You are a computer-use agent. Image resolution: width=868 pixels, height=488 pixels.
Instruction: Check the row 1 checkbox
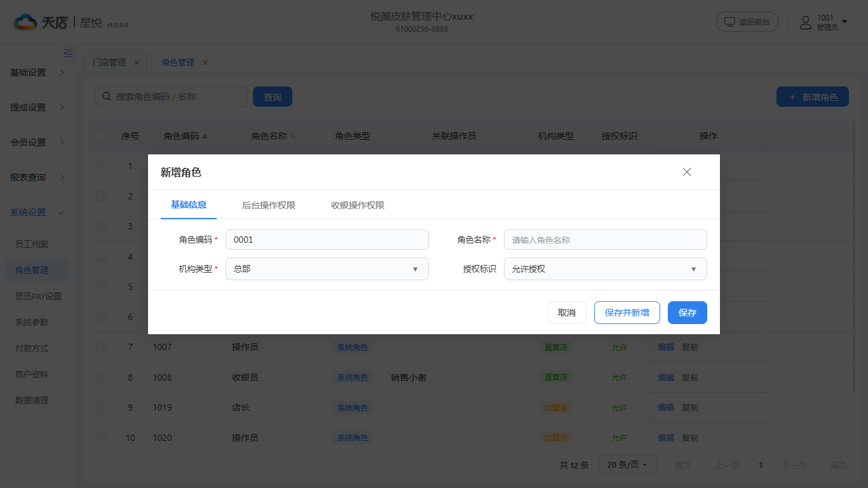click(x=101, y=166)
